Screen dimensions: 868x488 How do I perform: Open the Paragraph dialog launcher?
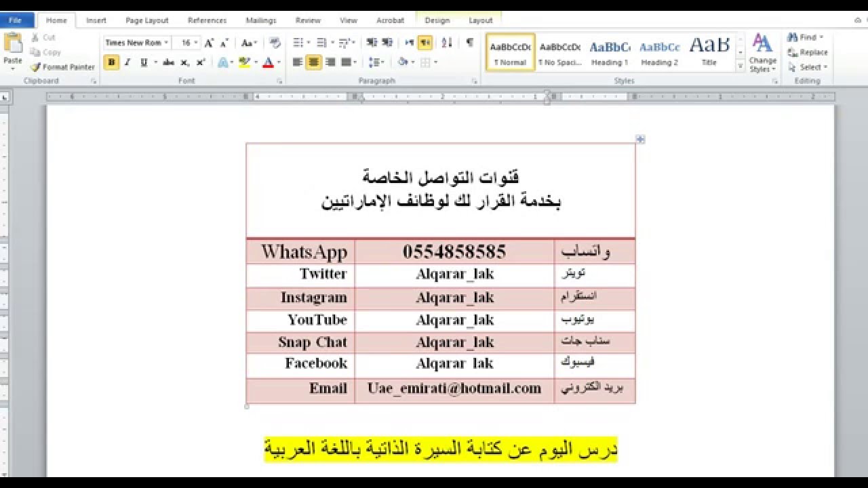coord(474,81)
